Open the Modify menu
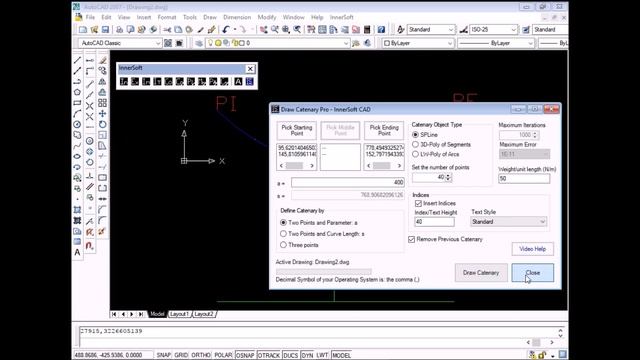Viewport: 640px width, 360px height. pyautogui.click(x=267, y=17)
